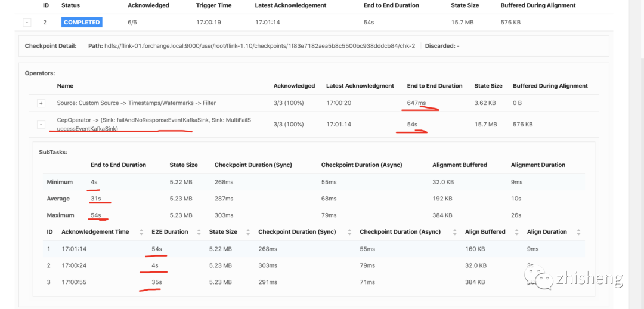
Task: Click the Average row label
Action: click(x=58, y=199)
